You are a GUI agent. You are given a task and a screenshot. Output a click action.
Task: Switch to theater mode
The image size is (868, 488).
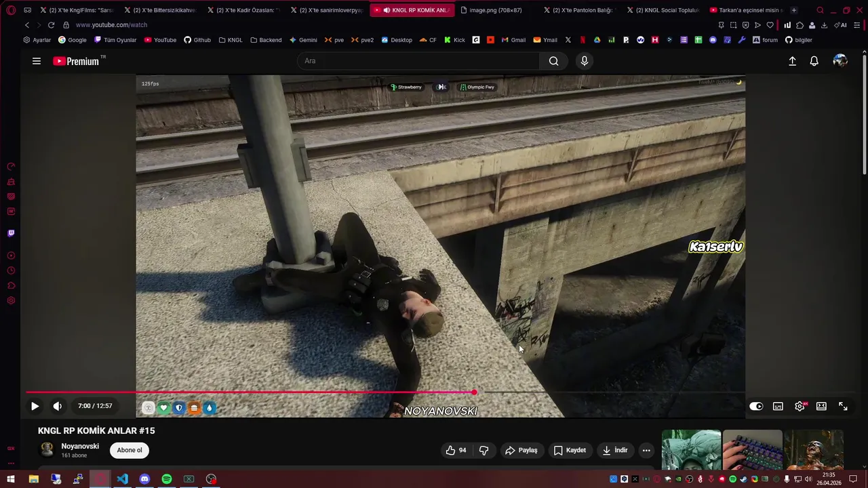[821, 406]
